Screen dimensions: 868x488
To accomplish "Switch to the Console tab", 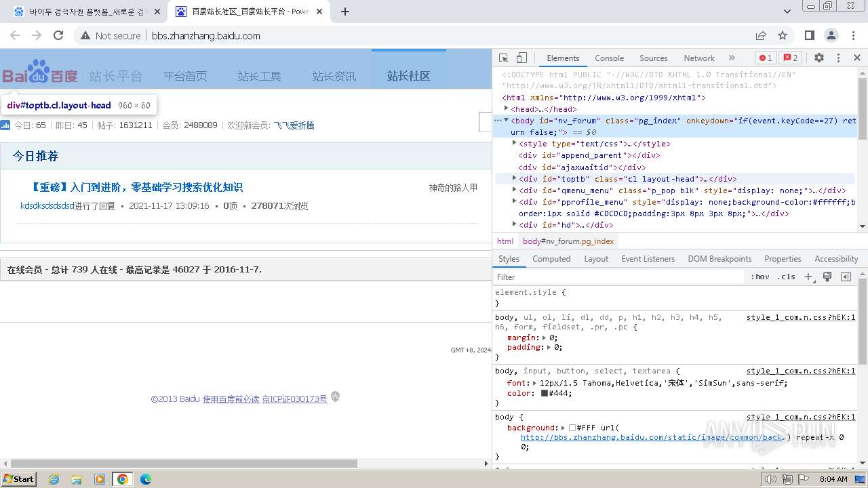I will (609, 58).
